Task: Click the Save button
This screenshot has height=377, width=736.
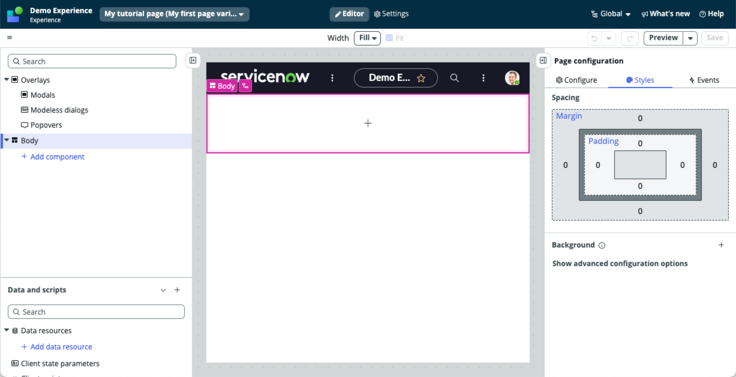Action: click(715, 38)
